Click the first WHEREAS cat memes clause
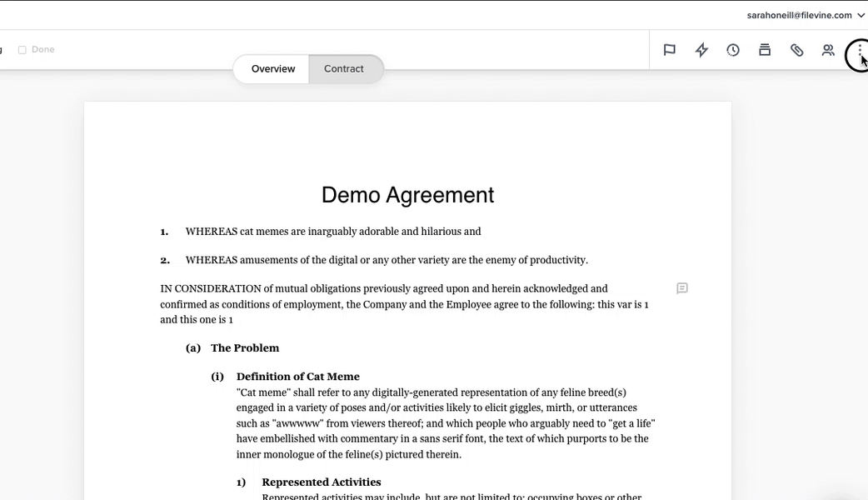This screenshot has width=868, height=500. point(333,232)
